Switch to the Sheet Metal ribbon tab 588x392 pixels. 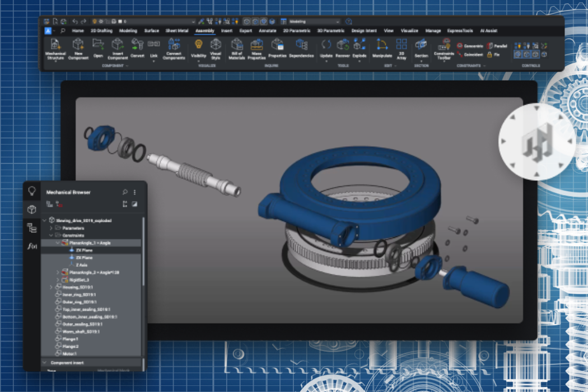click(177, 31)
